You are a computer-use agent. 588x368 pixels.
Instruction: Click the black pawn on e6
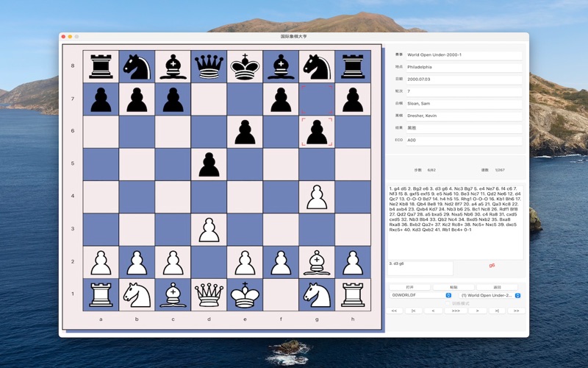tap(245, 132)
